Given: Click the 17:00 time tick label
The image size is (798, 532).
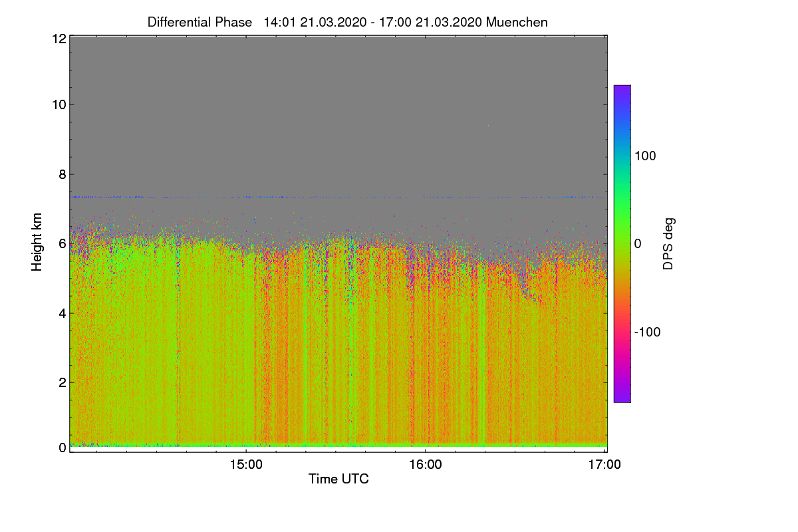Looking at the screenshot, I should [605, 465].
